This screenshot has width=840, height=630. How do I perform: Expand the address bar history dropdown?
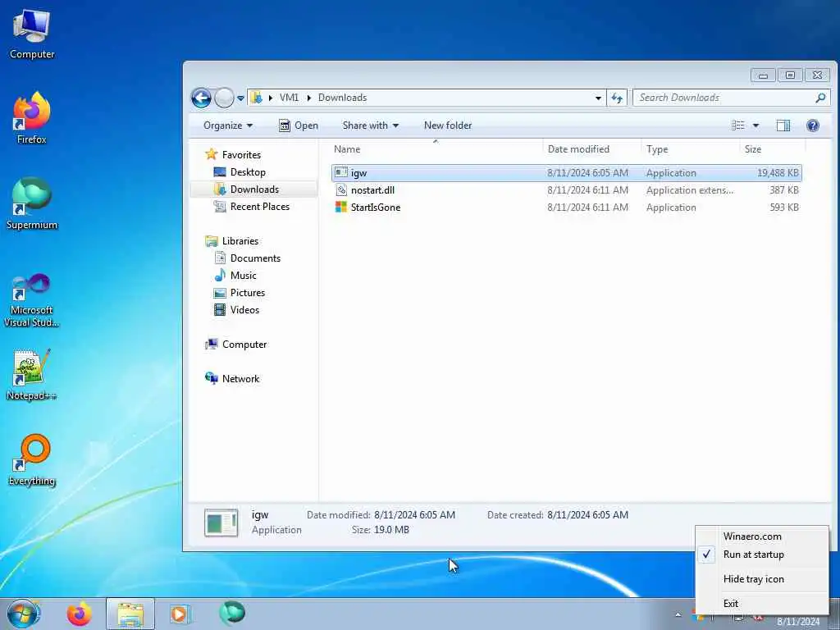(x=598, y=98)
